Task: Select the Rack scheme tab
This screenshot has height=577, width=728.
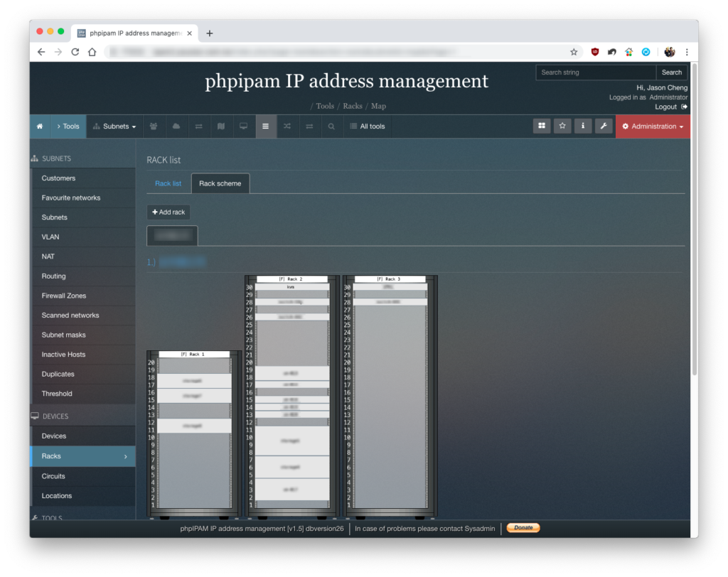Action: point(220,183)
